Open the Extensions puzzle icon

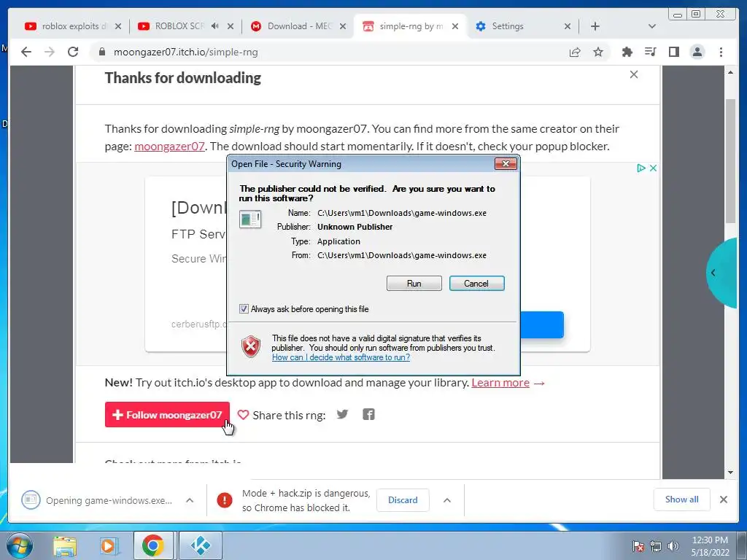click(x=627, y=52)
